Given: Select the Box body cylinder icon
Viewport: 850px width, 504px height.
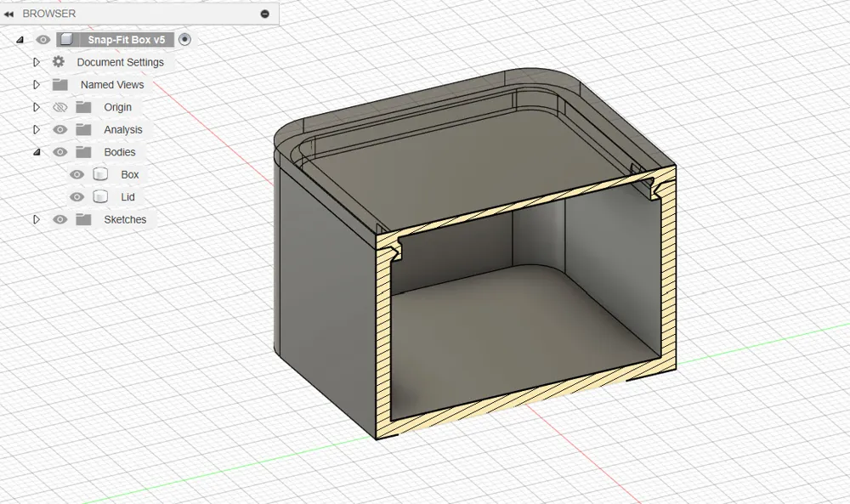Looking at the screenshot, I should 102,174.
